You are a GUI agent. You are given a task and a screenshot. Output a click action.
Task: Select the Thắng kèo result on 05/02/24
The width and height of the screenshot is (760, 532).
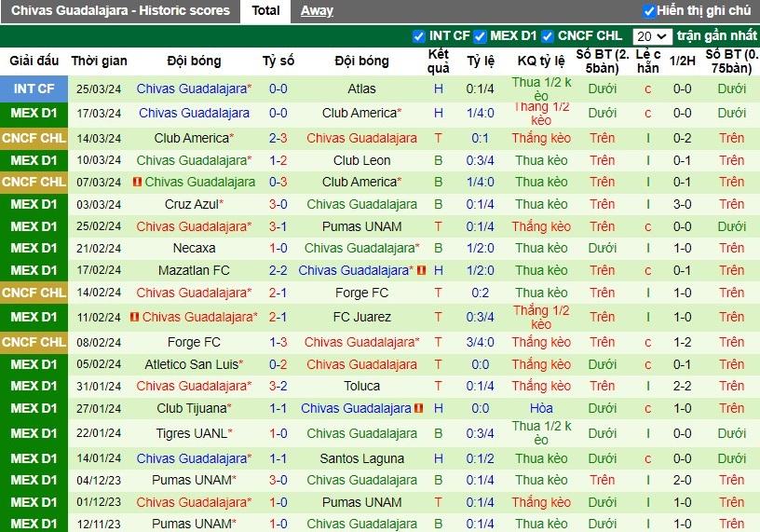(x=541, y=364)
